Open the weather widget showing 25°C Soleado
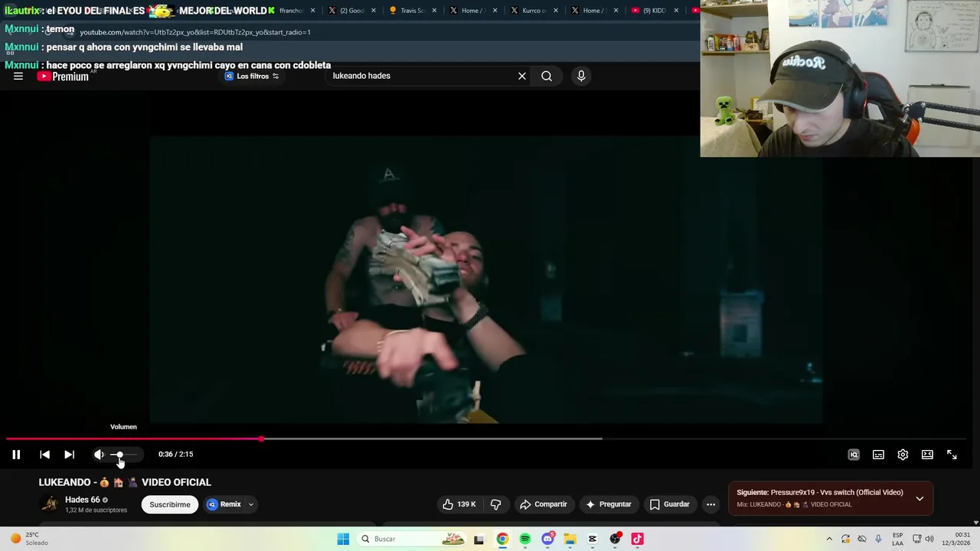The height and width of the screenshot is (551, 980). pyautogui.click(x=29, y=539)
